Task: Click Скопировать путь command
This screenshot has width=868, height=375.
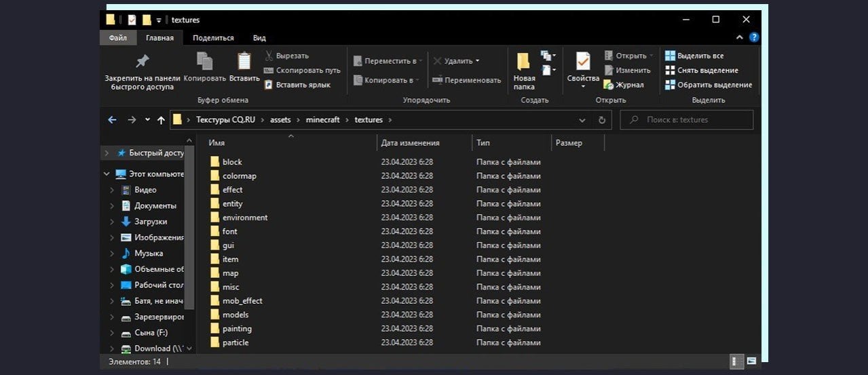Action: point(302,70)
